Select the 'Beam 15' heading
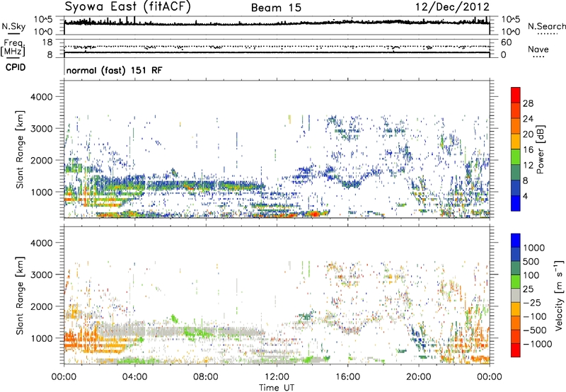Image resolution: width=566 pixels, height=392 pixels. (x=276, y=8)
